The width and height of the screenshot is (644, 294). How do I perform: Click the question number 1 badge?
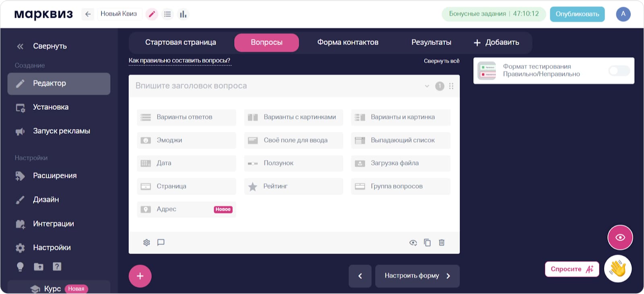pyautogui.click(x=440, y=86)
